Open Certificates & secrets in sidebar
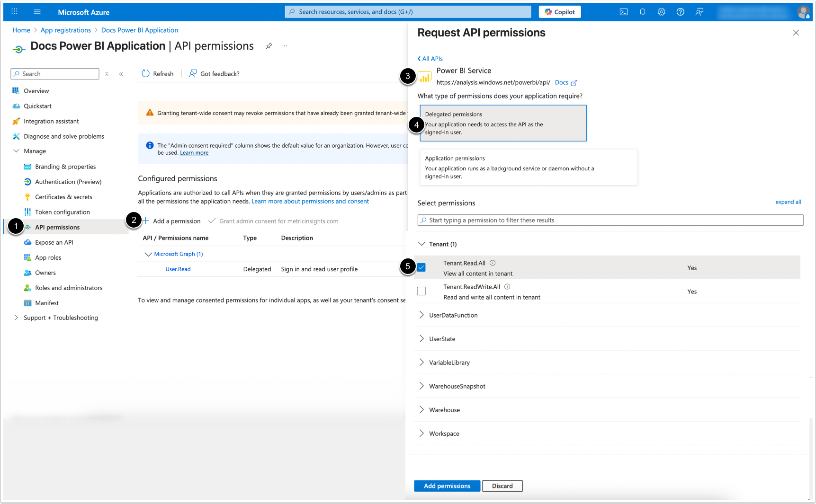The image size is (816, 504). tap(63, 197)
